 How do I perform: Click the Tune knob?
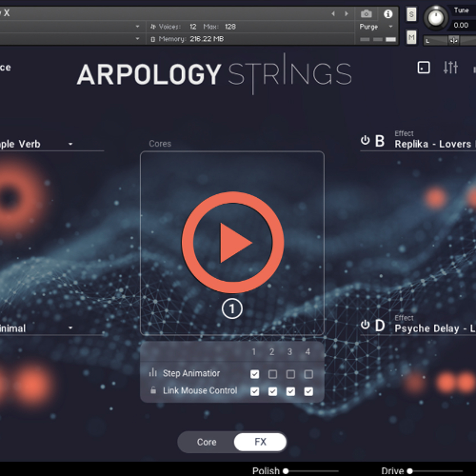(x=436, y=18)
